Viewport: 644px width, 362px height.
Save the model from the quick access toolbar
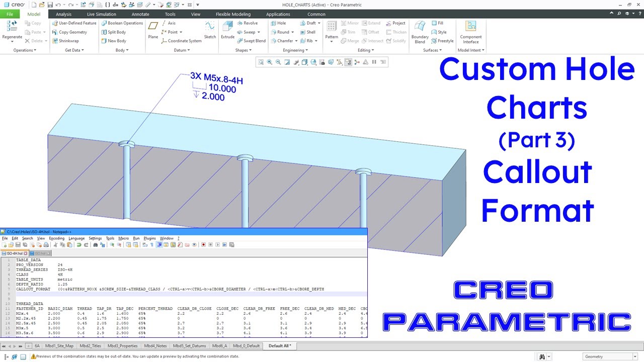50,5
